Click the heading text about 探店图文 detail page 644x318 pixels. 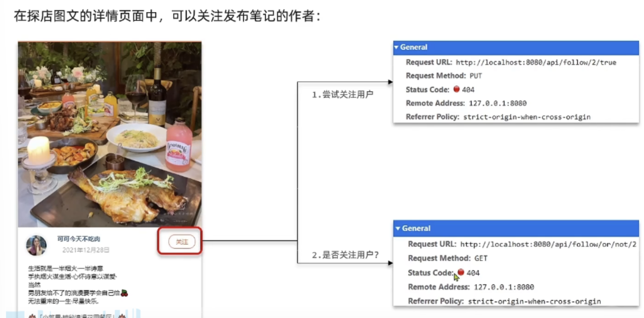pyautogui.click(x=167, y=16)
